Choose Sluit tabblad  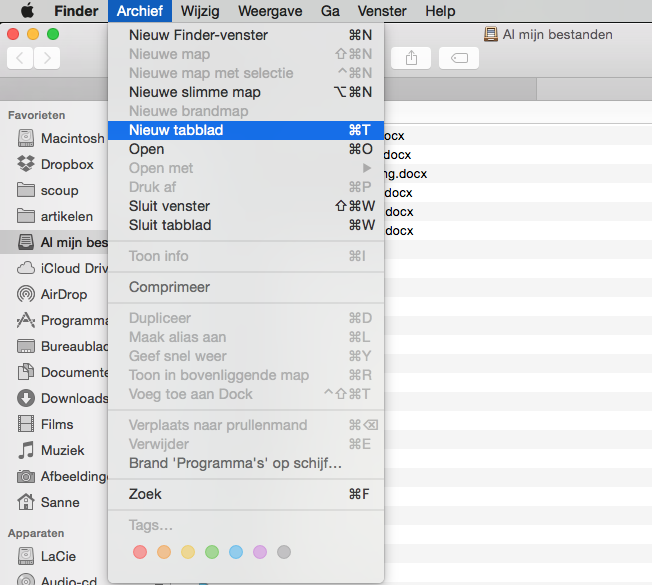coord(246,225)
